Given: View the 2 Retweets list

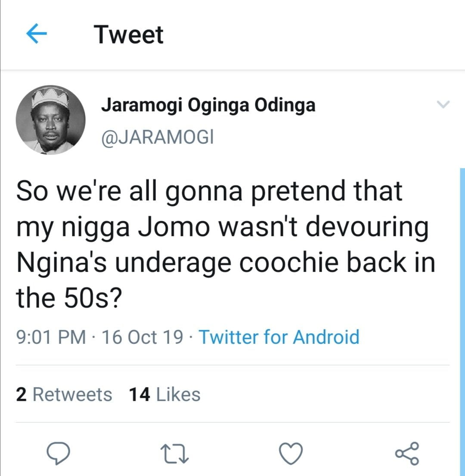Looking at the screenshot, I should 64,394.
